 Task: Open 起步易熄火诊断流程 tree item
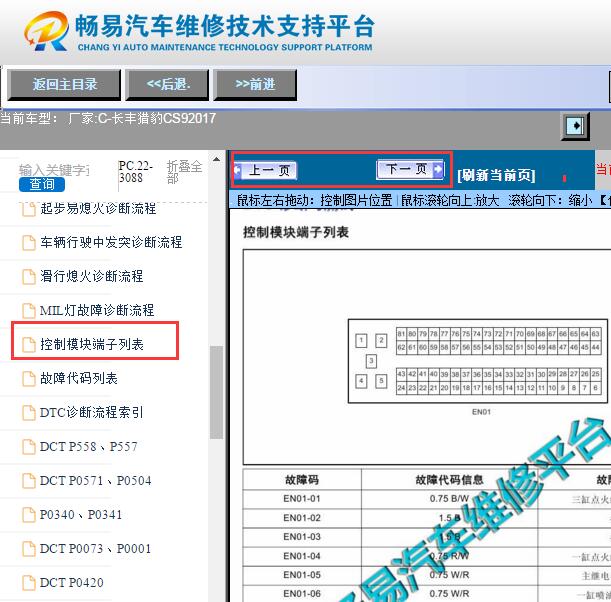[x=98, y=209]
